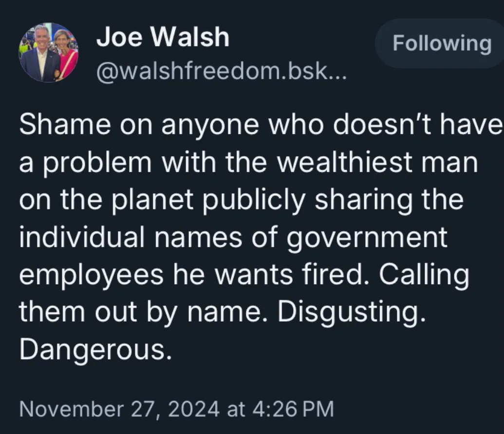Click the "4:26 PM" time in timestamp

click(x=294, y=409)
